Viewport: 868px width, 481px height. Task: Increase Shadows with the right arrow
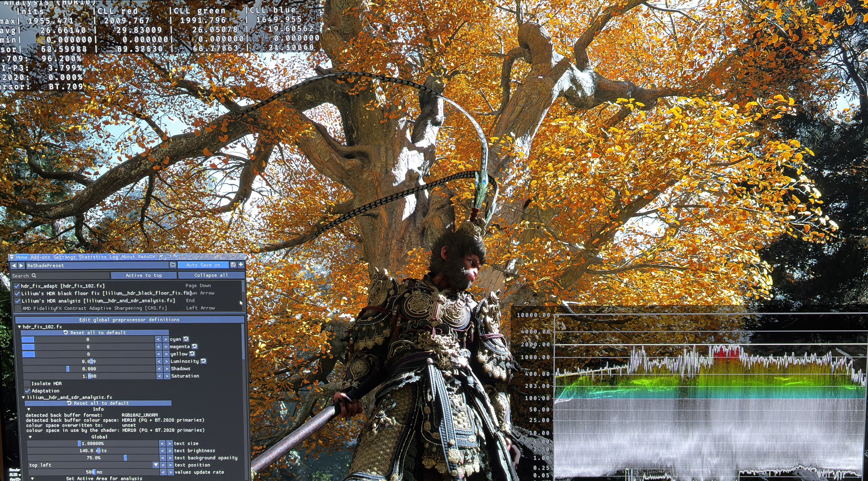167,369
